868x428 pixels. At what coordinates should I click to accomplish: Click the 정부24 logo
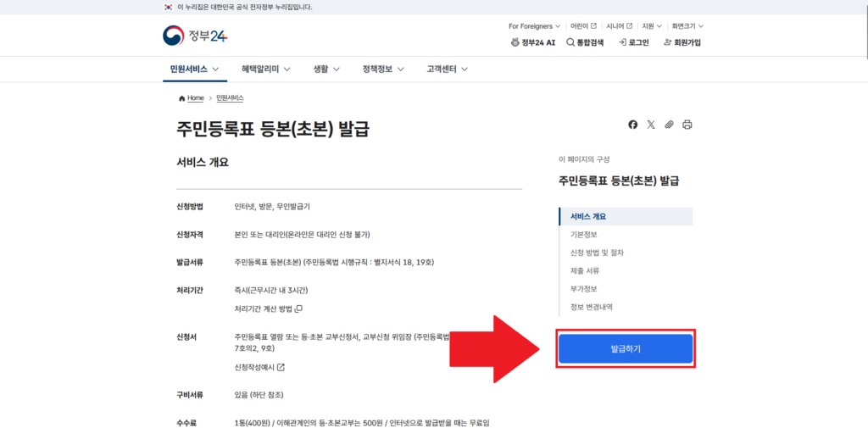(x=195, y=36)
